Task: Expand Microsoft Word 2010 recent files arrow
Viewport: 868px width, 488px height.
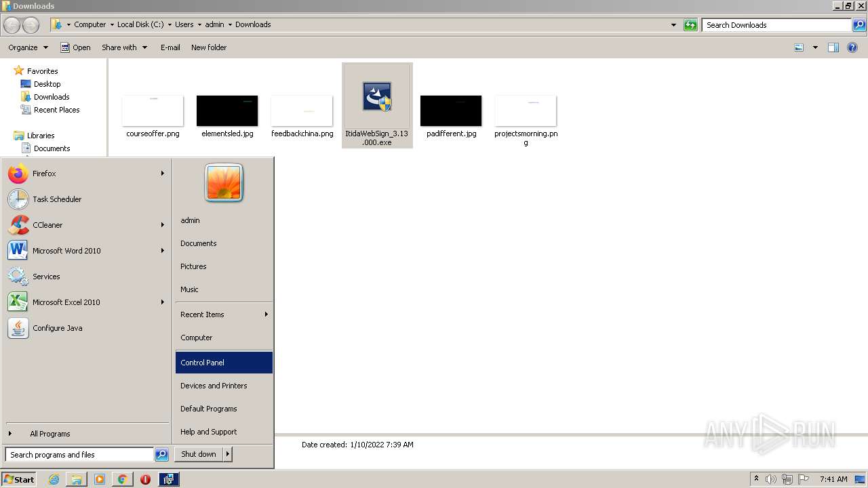Action: [163, 251]
